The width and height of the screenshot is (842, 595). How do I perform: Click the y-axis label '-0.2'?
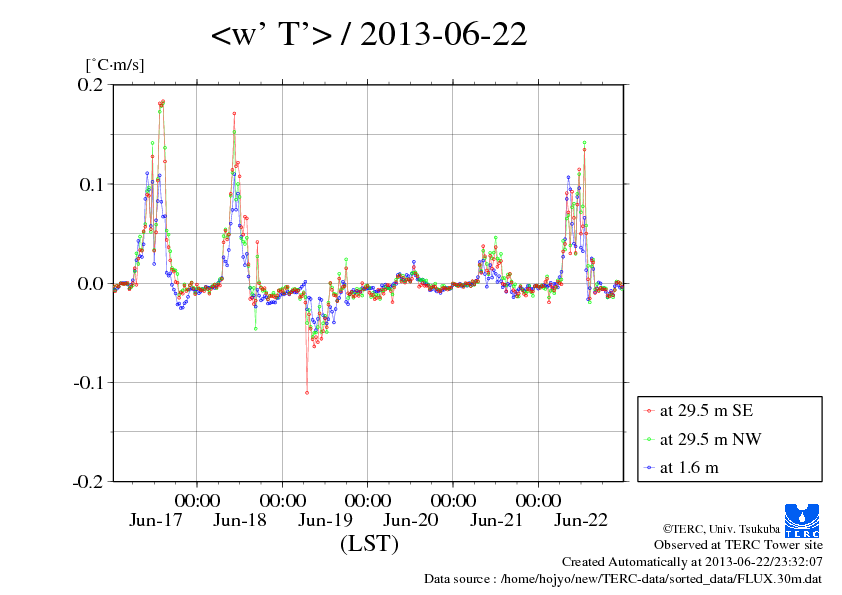coord(88,482)
